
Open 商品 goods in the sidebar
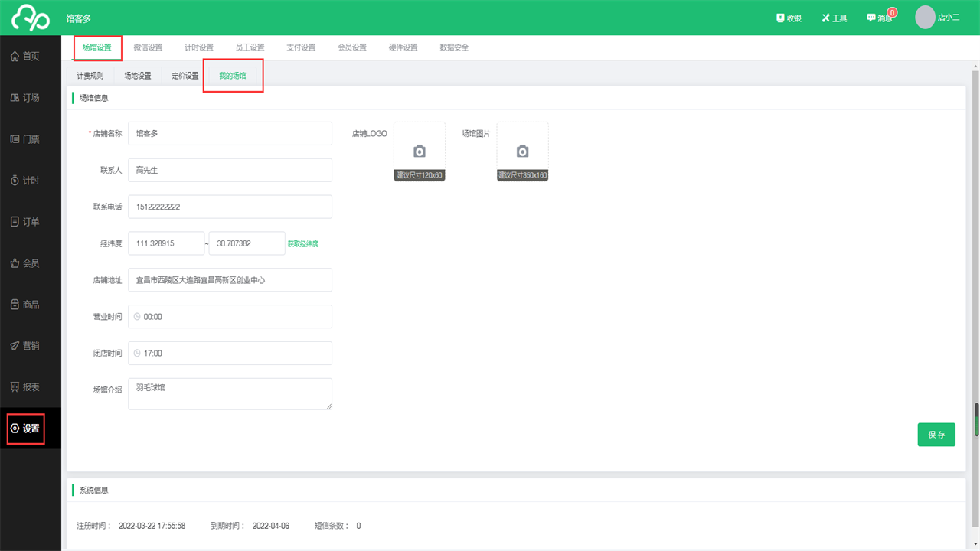click(31, 305)
